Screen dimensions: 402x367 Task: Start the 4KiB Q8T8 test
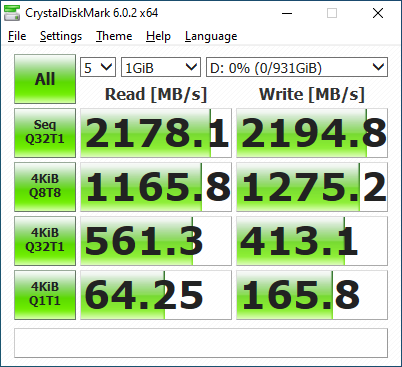(x=45, y=187)
